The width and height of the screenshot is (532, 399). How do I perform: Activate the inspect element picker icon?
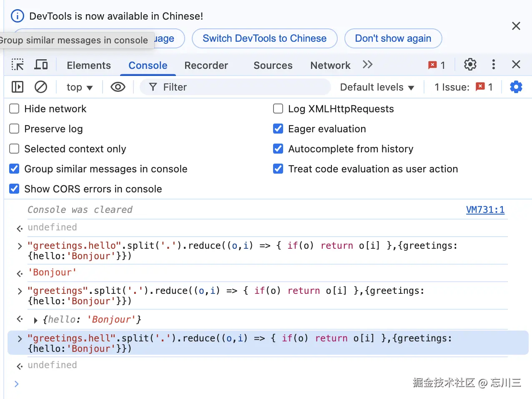pyautogui.click(x=18, y=65)
